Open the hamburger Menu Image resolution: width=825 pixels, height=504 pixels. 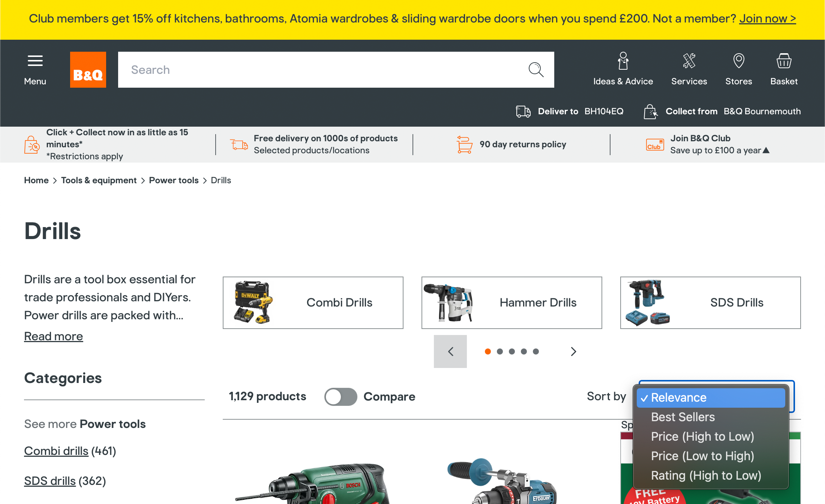[x=35, y=69]
